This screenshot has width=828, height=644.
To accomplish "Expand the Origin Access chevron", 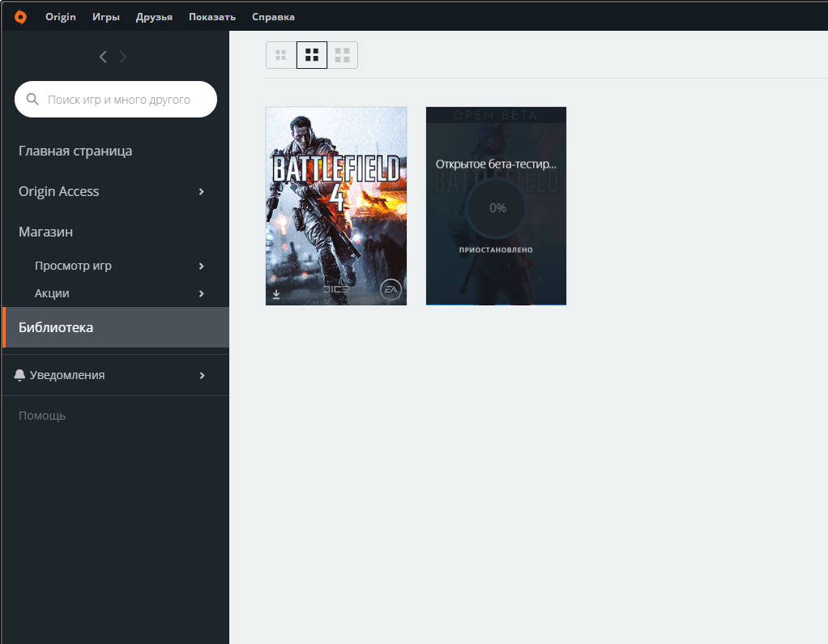I will [201, 192].
